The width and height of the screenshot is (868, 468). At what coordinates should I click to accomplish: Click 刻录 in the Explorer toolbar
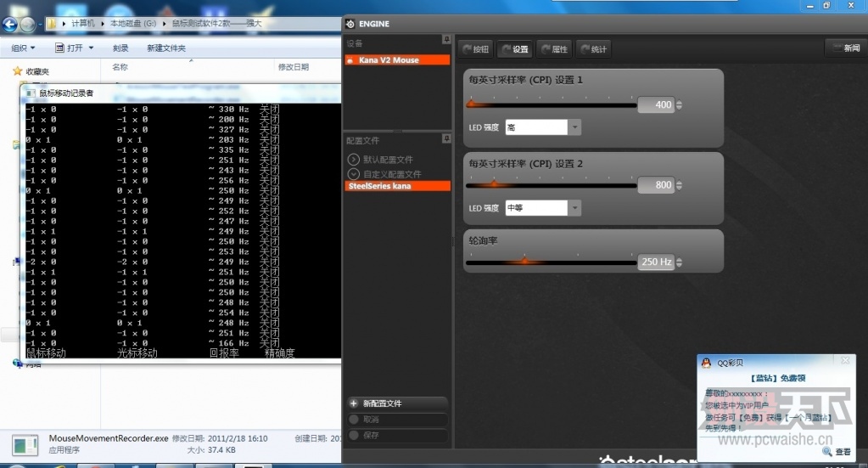click(x=120, y=48)
